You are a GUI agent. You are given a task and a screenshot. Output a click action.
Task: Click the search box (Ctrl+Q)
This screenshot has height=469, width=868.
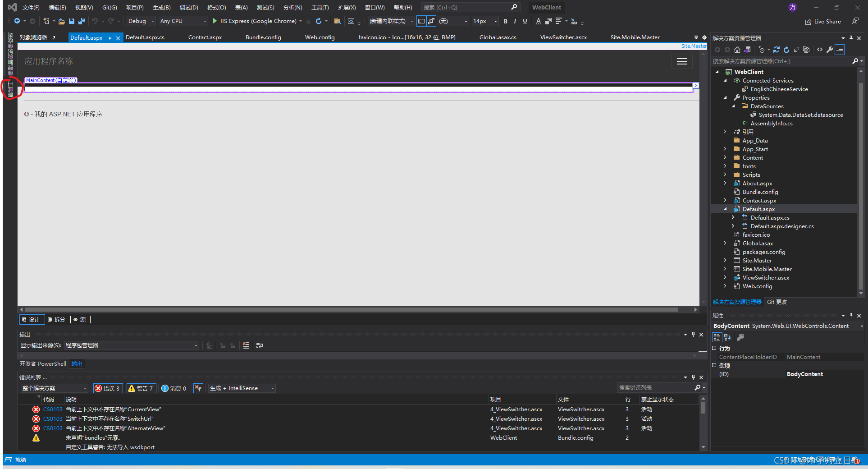click(470, 7)
